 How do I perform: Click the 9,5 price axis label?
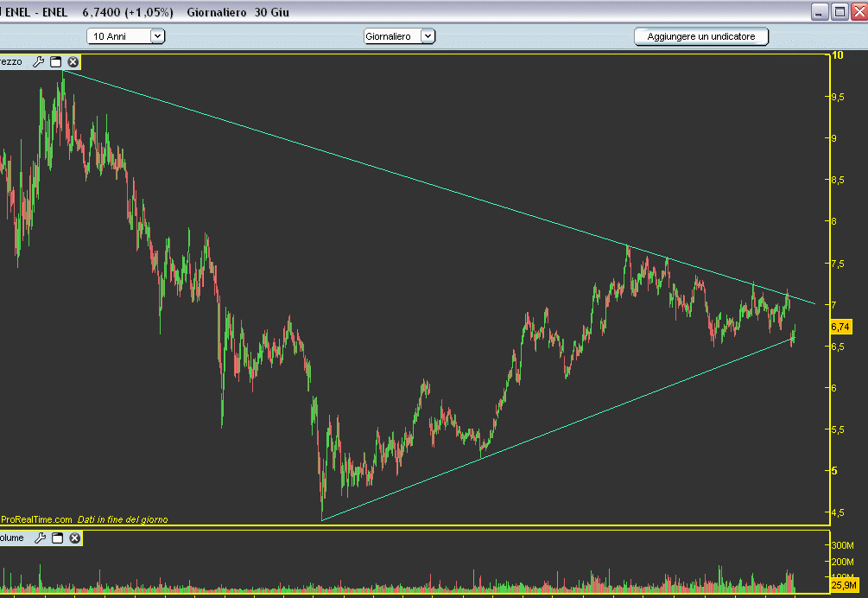(838, 97)
